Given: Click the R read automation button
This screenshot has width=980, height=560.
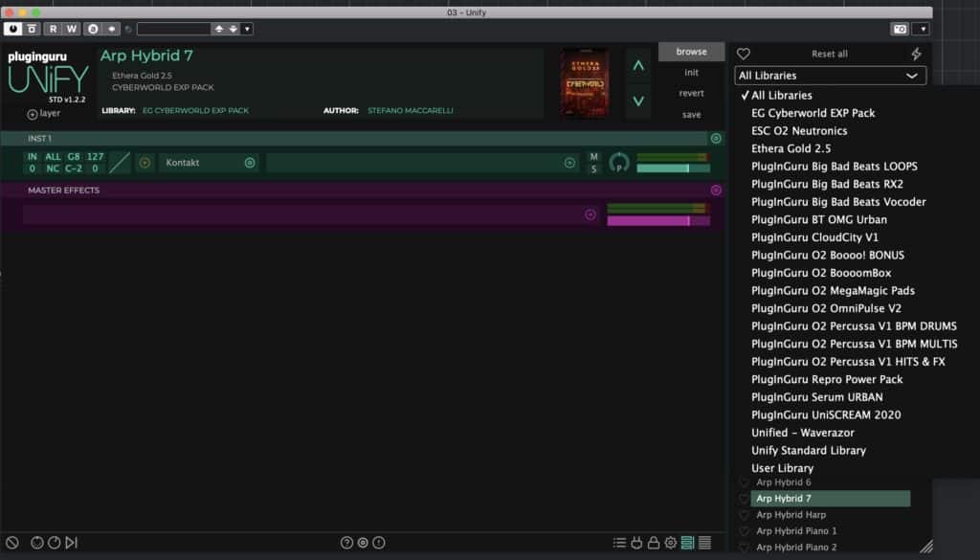Looking at the screenshot, I should [54, 29].
